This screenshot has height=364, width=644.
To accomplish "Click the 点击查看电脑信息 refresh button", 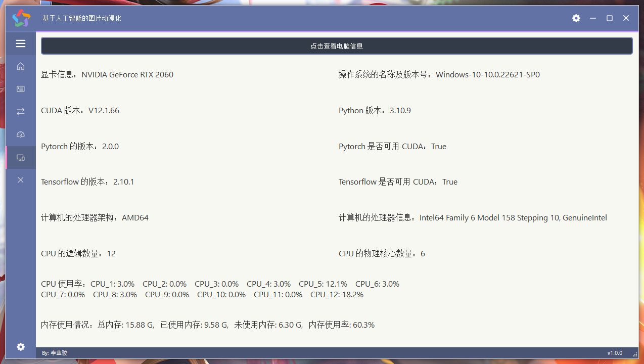I will (337, 45).
